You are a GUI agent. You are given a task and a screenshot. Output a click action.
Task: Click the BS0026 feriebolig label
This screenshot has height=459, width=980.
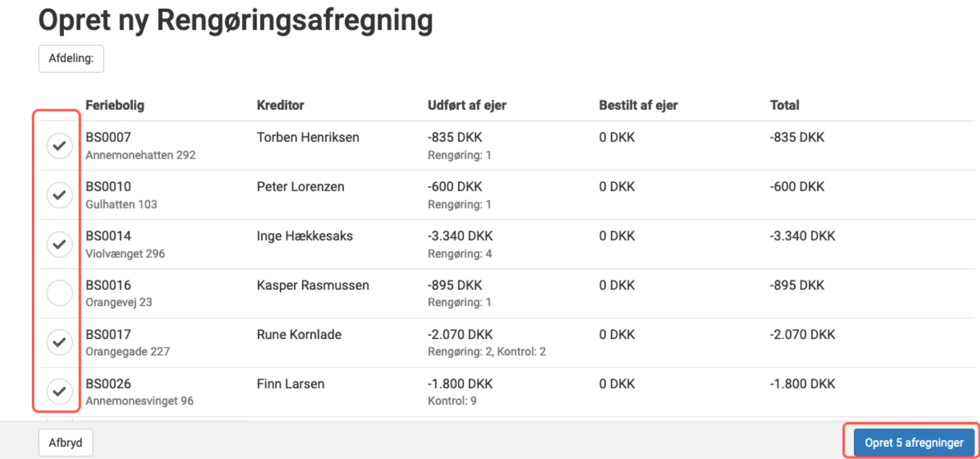[109, 384]
